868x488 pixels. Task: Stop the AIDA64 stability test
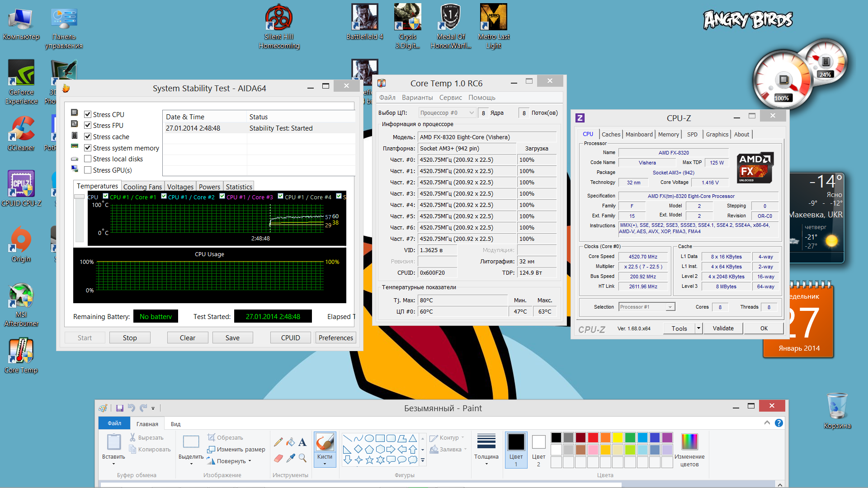130,338
